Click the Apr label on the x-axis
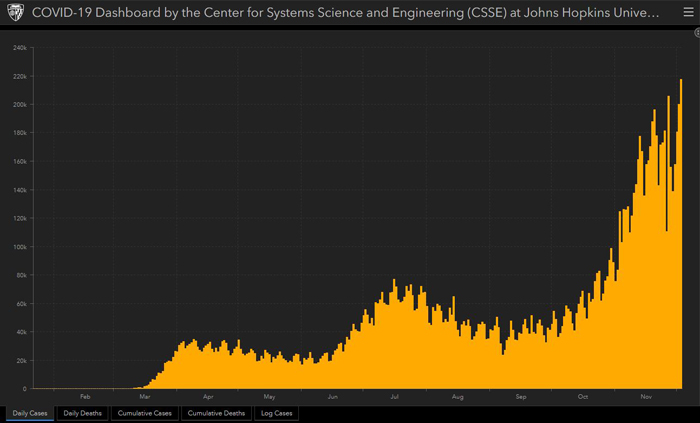 point(208,397)
